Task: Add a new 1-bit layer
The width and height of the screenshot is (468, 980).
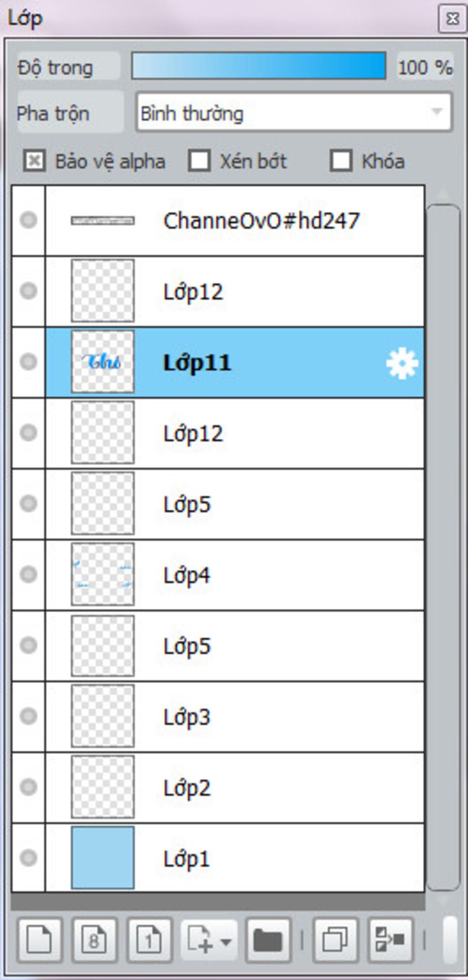Action: click(149, 940)
